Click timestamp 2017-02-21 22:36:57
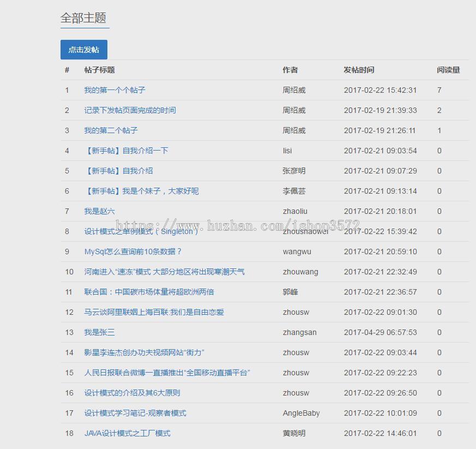Viewport: 476px width, 449px height. click(x=380, y=292)
